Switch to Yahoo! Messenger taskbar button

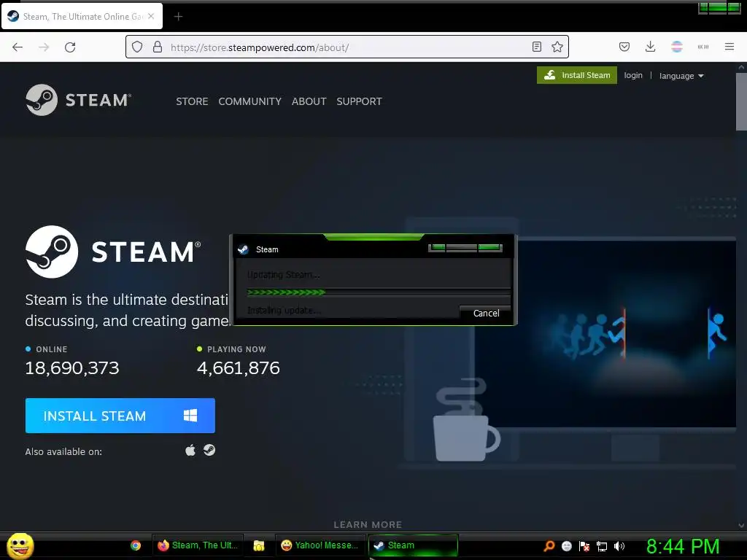coord(320,545)
